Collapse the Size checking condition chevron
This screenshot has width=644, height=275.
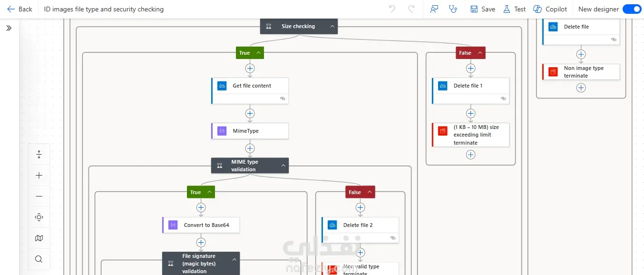pos(332,26)
